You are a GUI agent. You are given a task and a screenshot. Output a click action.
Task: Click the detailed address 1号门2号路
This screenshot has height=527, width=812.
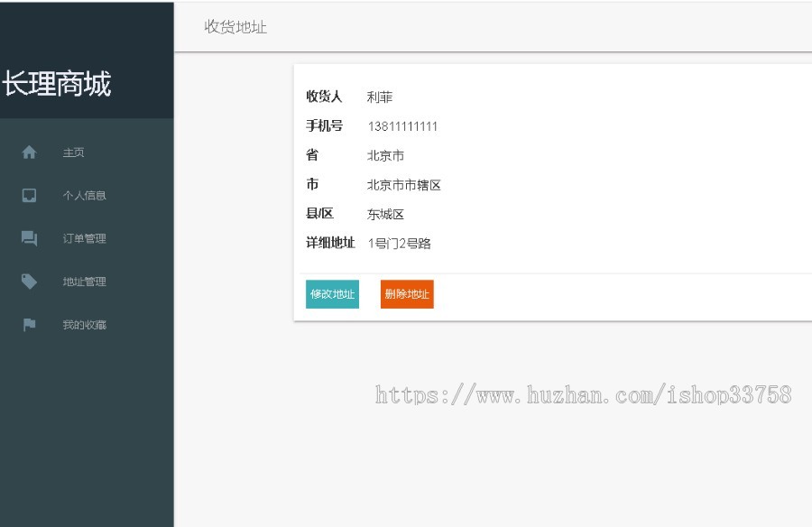coord(400,243)
